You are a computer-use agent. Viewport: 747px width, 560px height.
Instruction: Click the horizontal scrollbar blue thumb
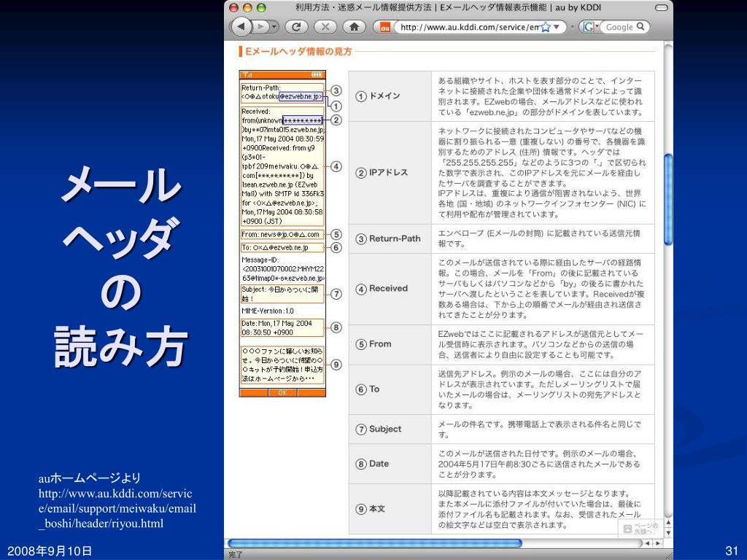pos(375,542)
